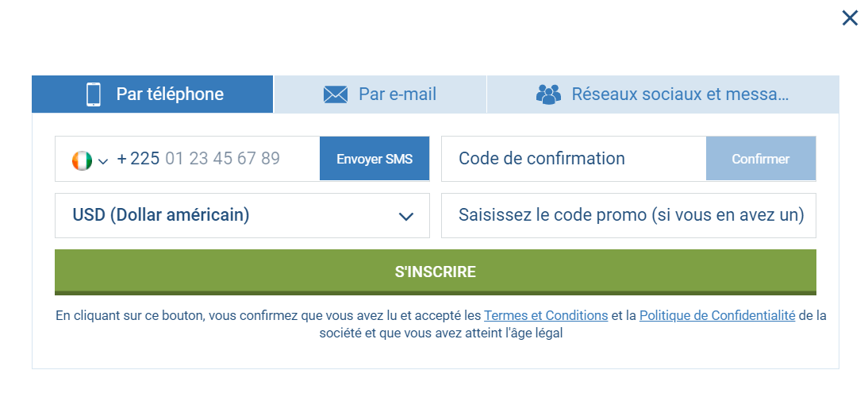868x397 pixels.
Task: Focus the Code de confirmation field
Action: coord(574,159)
